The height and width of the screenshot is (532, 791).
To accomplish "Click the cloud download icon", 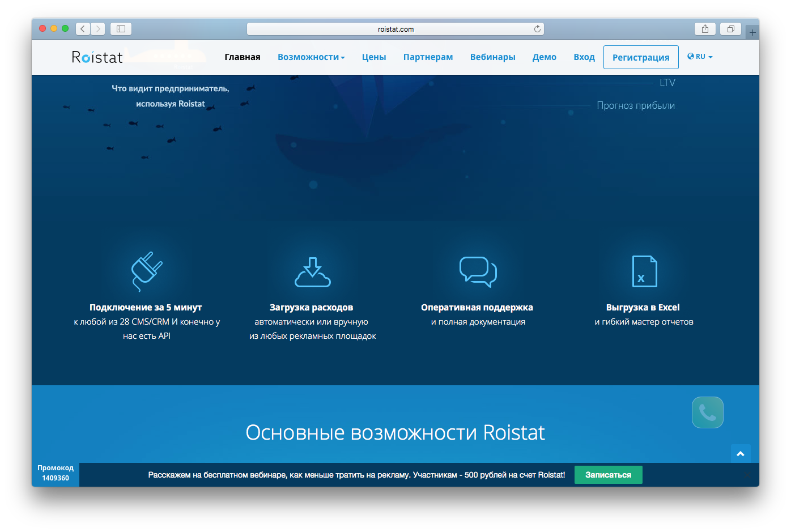I will click(x=312, y=272).
